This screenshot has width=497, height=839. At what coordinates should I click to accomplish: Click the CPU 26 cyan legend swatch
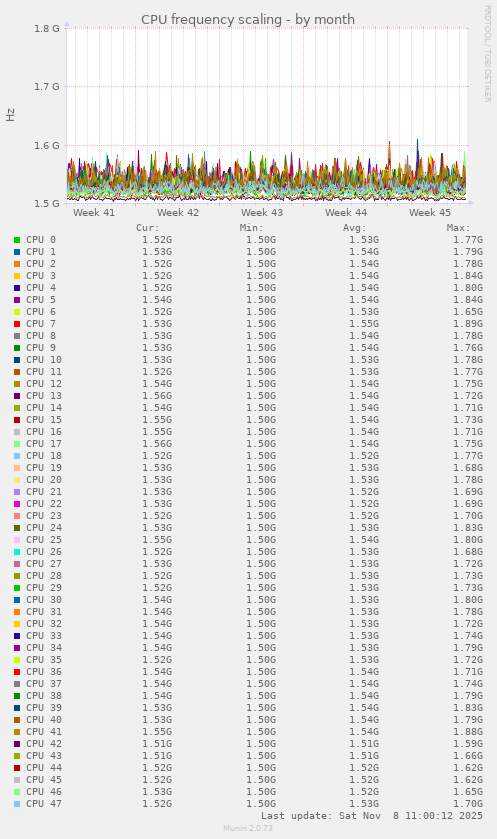click(x=17, y=552)
